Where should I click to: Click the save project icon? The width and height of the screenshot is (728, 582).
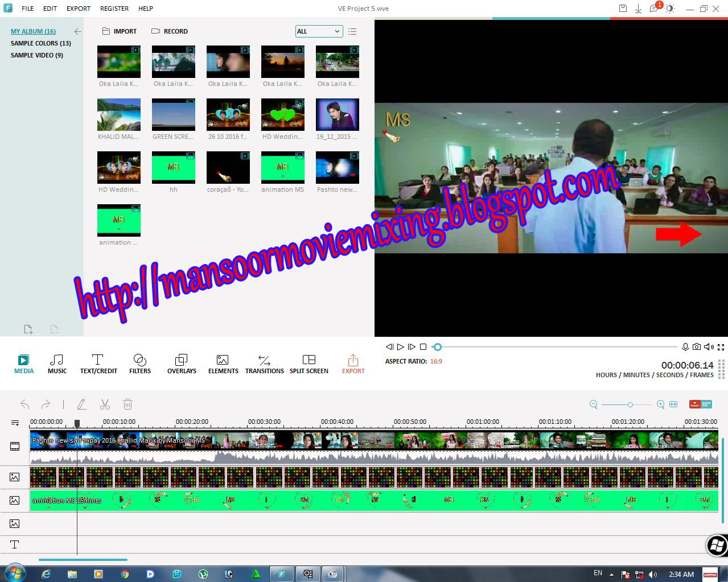tap(623, 8)
